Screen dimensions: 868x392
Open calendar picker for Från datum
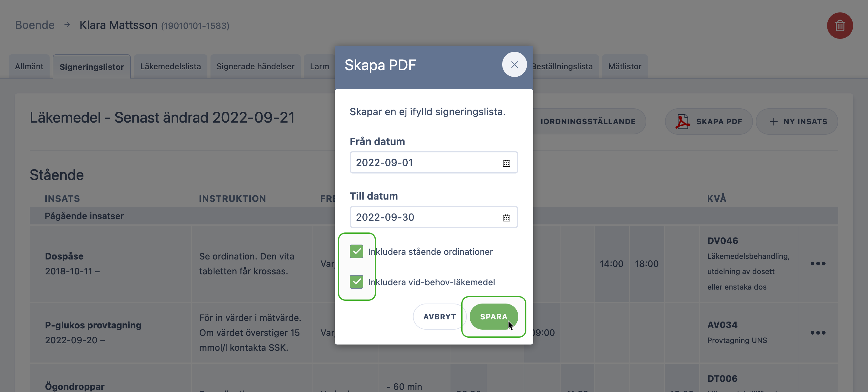[x=506, y=163]
